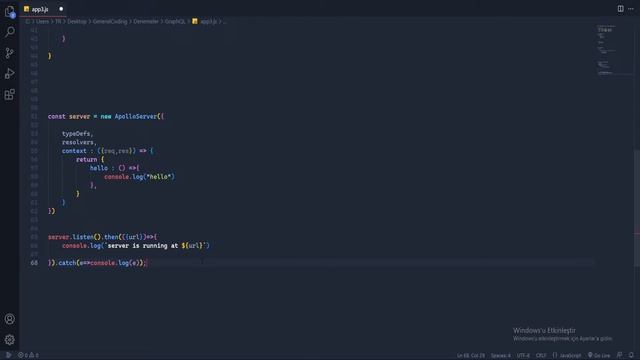Click the feedback icon in status bar

[620, 355]
